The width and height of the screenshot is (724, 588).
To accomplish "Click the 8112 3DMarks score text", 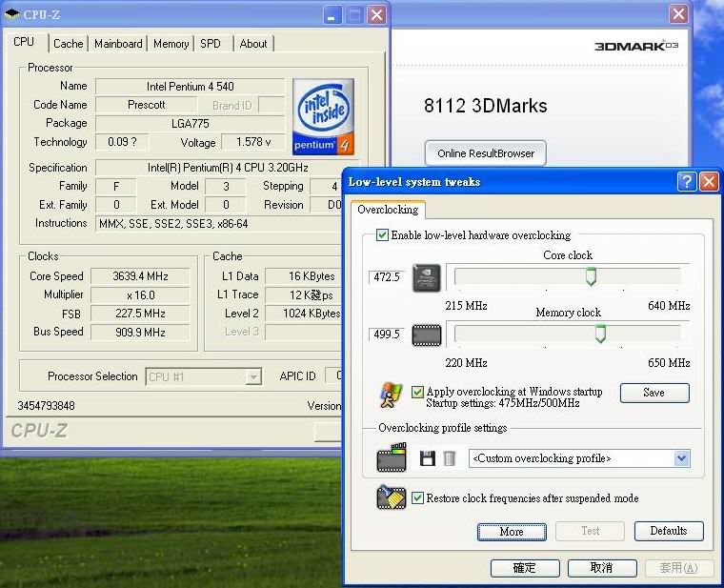I will click(485, 106).
